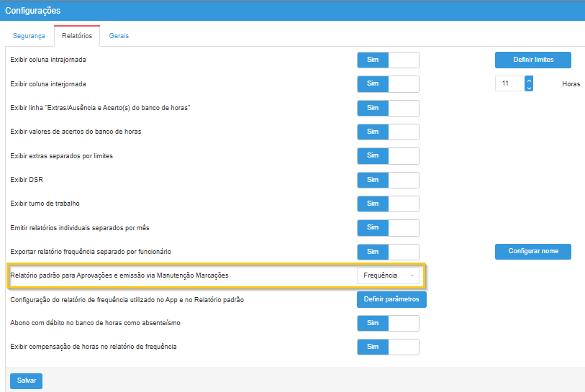Click the interjornada hours input field
The image size is (585, 392).
point(509,84)
